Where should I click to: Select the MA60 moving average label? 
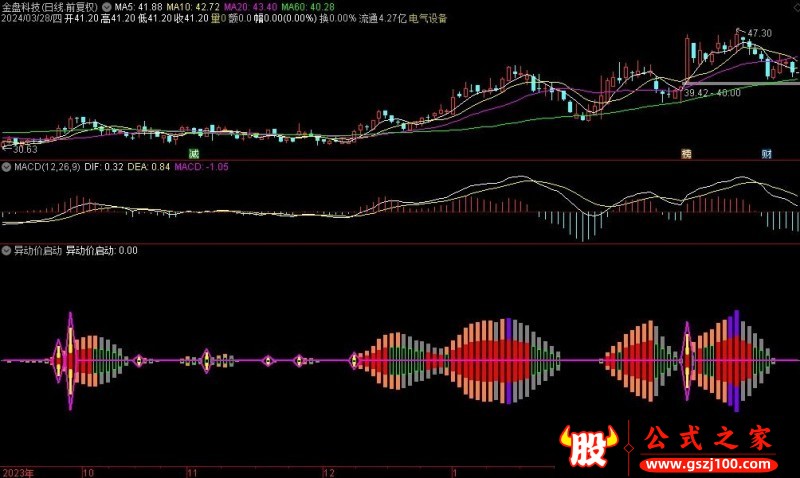(313, 6)
